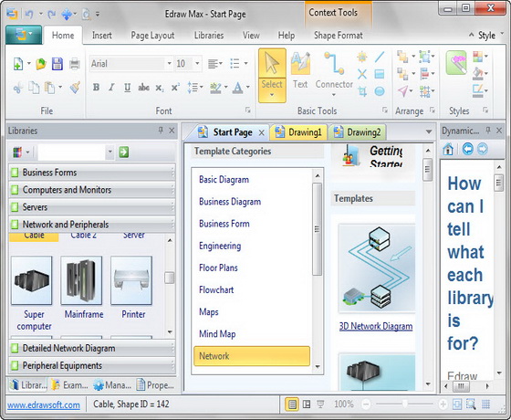This screenshot has width=511, height=420.
Task: Expand the Detailed Network Diagram library
Action: tap(92, 348)
